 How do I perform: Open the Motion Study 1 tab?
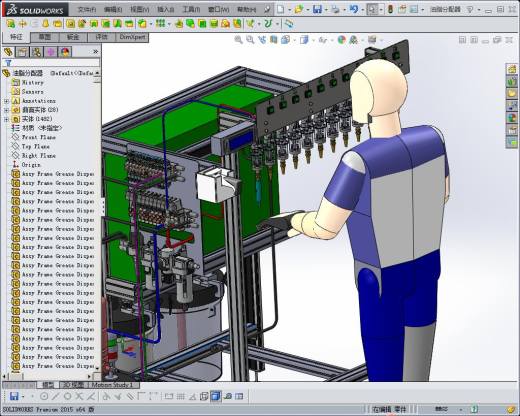coord(112,385)
